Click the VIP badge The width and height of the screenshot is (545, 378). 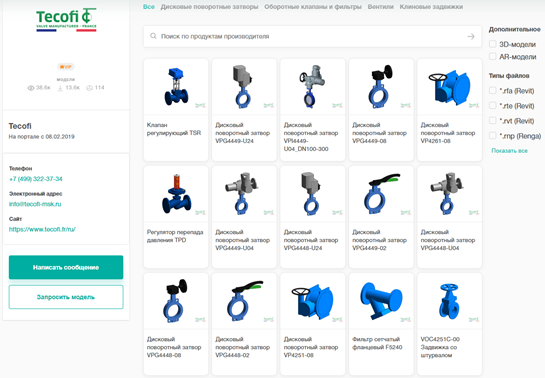pyautogui.click(x=66, y=67)
